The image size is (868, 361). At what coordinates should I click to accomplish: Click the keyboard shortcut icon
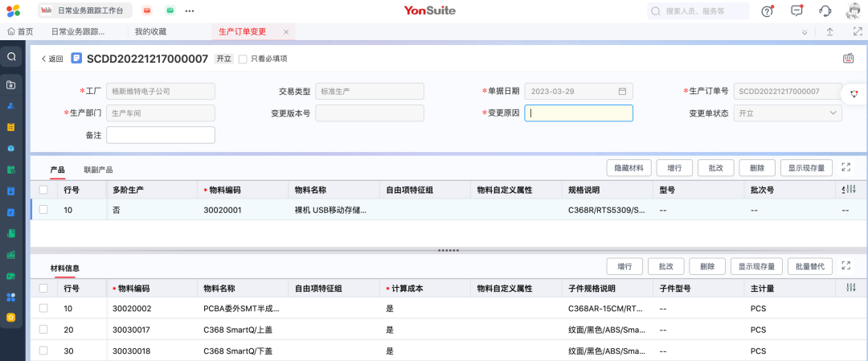848,59
